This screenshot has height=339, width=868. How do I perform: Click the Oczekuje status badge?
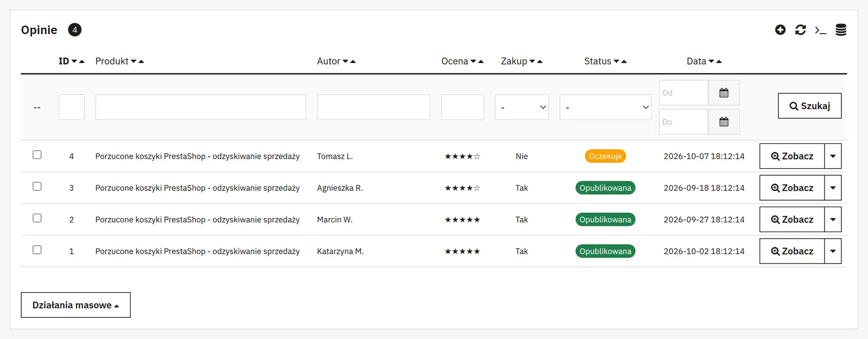pos(605,156)
